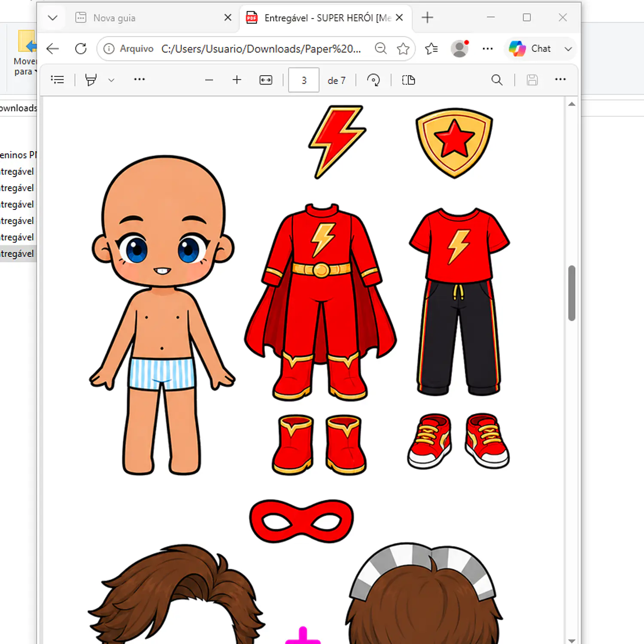The image size is (644, 644).
Task: Click the gold star shield badge
Action: click(454, 143)
